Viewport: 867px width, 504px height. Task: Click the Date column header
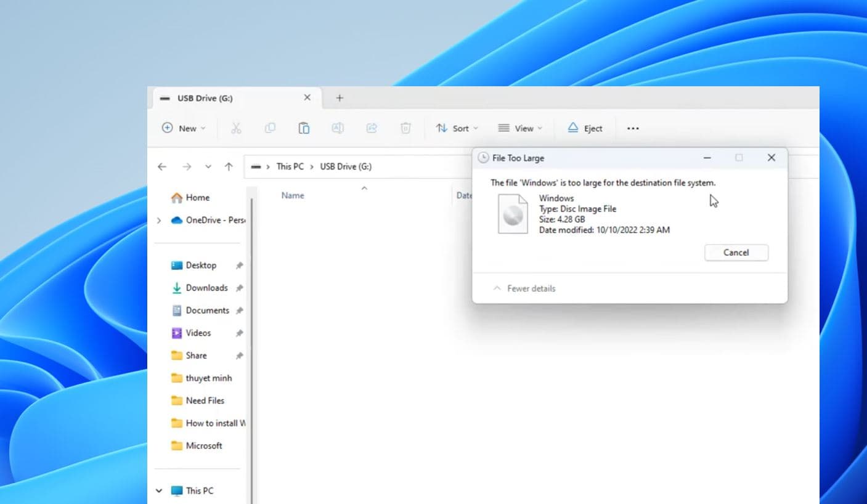pos(465,195)
